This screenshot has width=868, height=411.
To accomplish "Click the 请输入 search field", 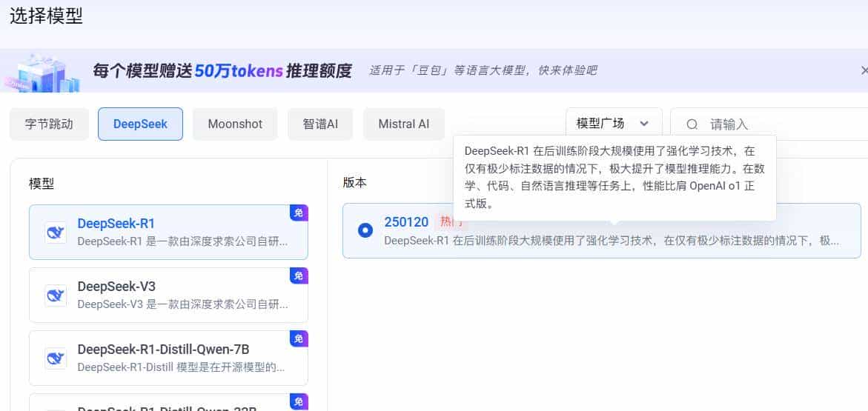I will coord(769,124).
